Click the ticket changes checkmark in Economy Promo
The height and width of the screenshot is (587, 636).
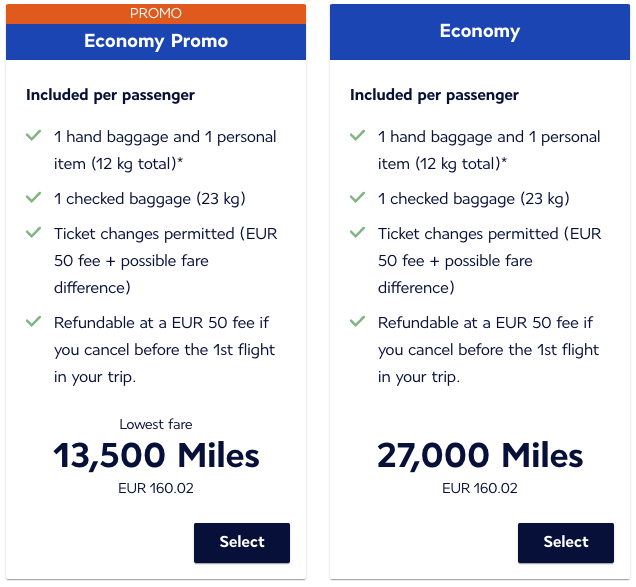[33, 233]
